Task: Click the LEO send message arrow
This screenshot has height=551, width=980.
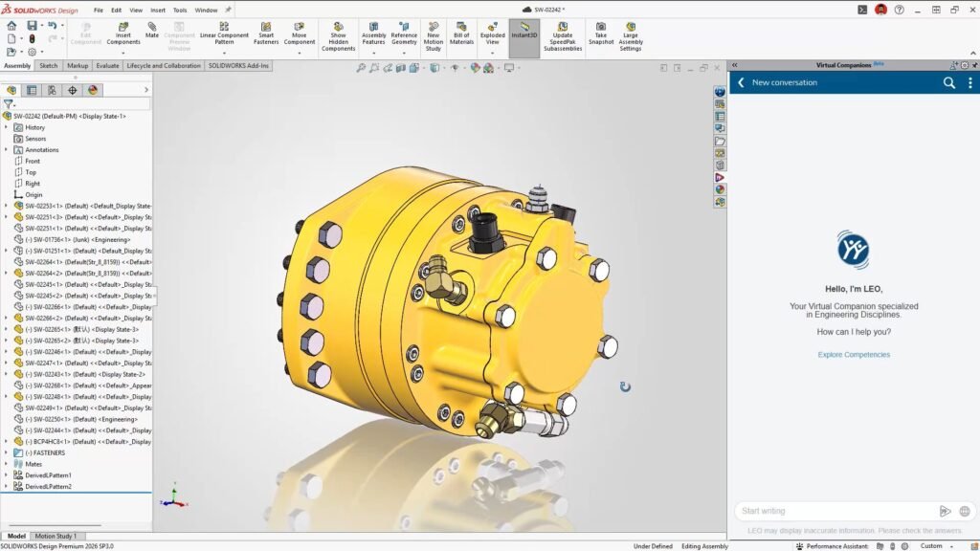Action: [945, 511]
